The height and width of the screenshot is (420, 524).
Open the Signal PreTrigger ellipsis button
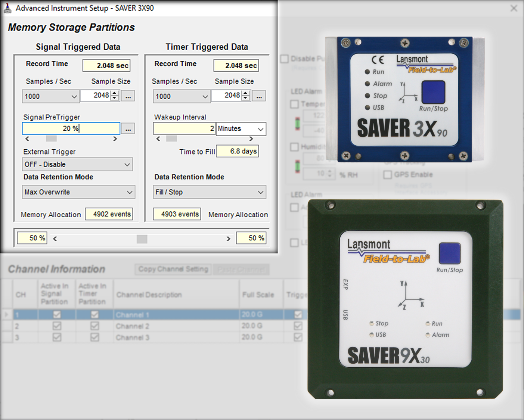128,129
